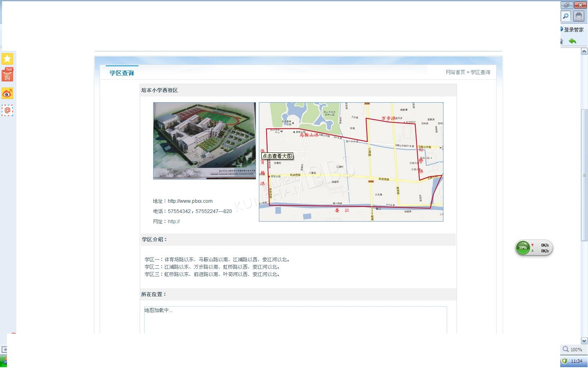588x368 pixels.
Task: Click the download speed 0K/s indicator
Action: click(x=545, y=251)
